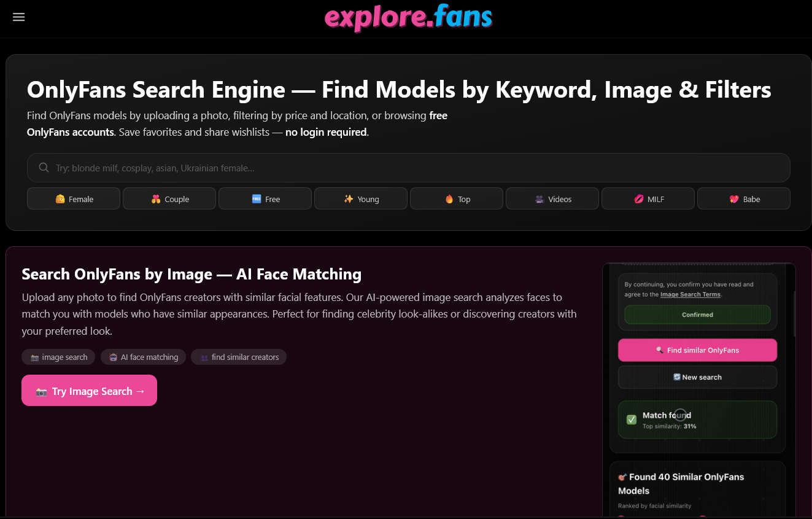This screenshot has height=519, width=812.
Task: Click the free OnlyFans accounts bold text
Action: tap(238, 123)
